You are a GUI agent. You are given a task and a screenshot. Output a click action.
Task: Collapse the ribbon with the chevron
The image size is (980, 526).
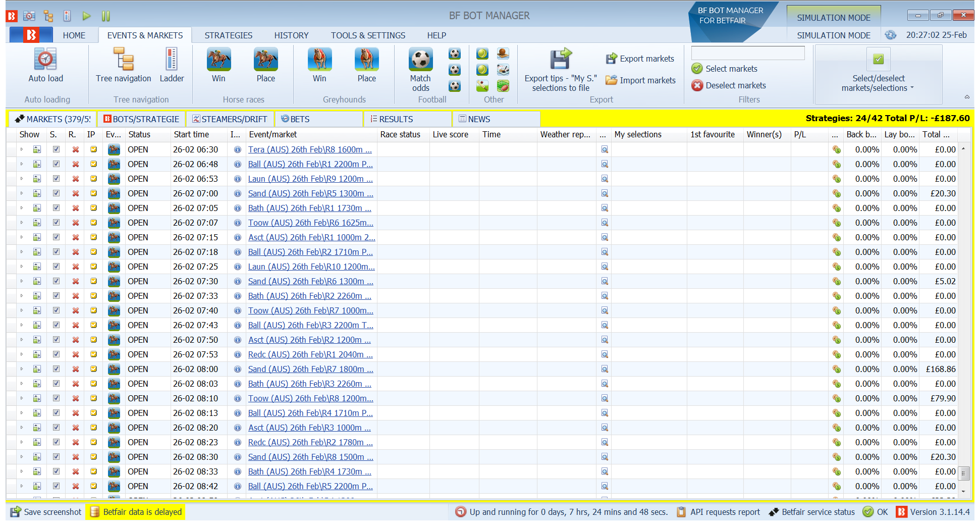[x=967, y=97]
